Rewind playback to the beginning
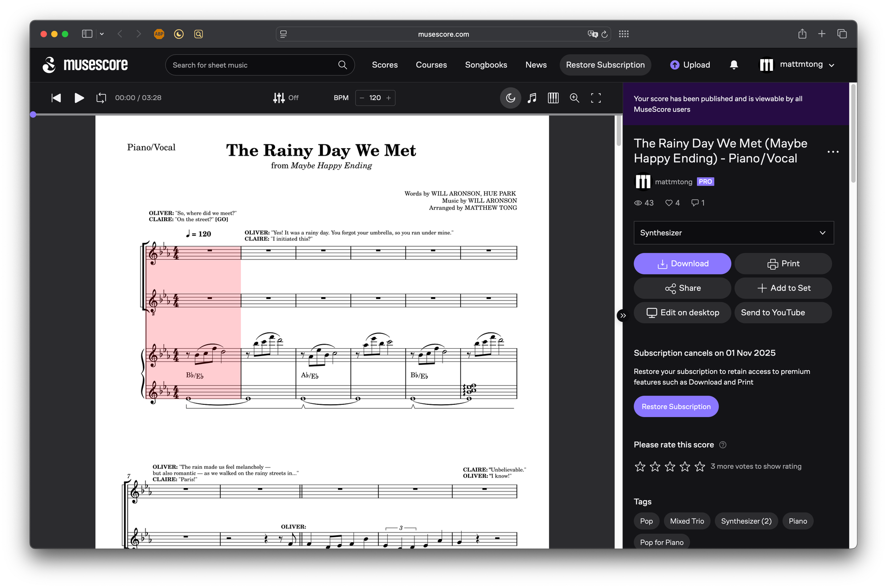This screenshot has height=588, width=887. coord(56,98)
